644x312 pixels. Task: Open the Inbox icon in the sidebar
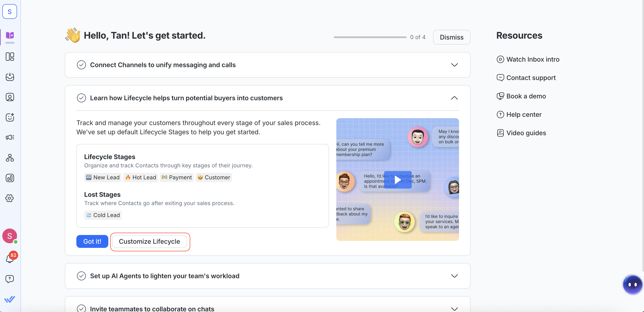[10, 77]
